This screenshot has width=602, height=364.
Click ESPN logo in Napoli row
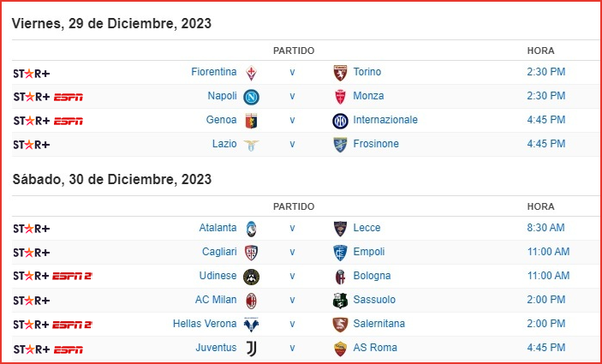click(69, 98)
